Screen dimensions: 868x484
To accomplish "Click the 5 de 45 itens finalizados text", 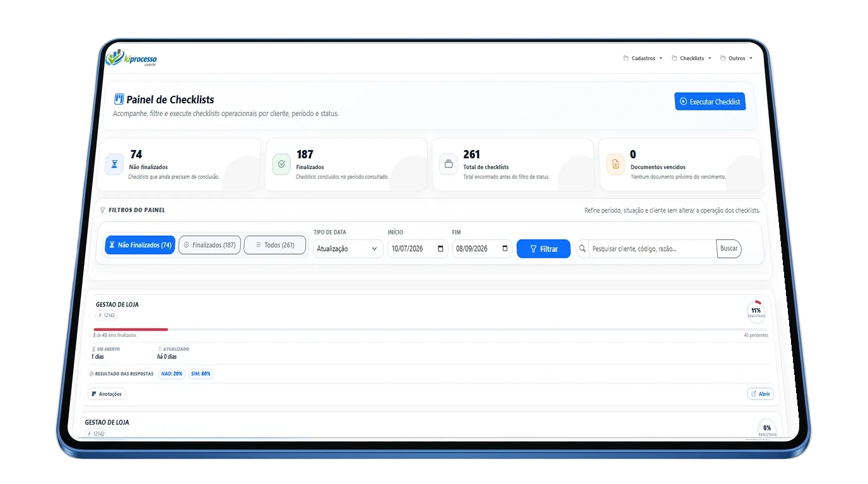I will [114, 335].
